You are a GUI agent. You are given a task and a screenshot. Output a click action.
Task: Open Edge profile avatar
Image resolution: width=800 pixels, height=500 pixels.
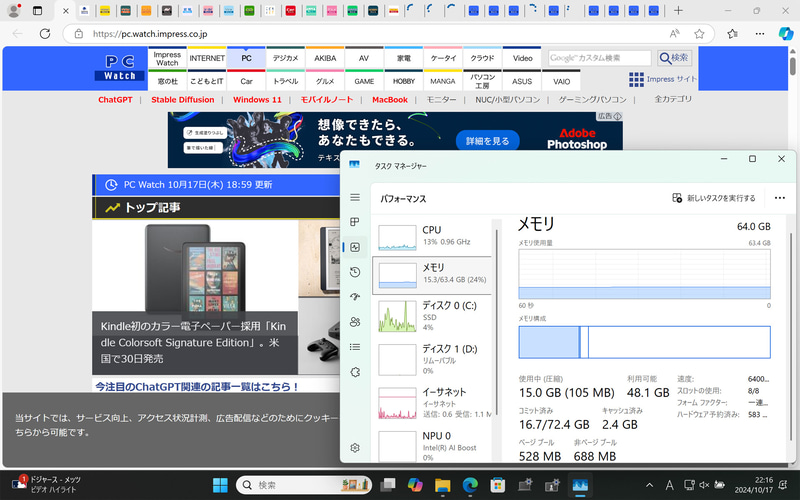14,10
